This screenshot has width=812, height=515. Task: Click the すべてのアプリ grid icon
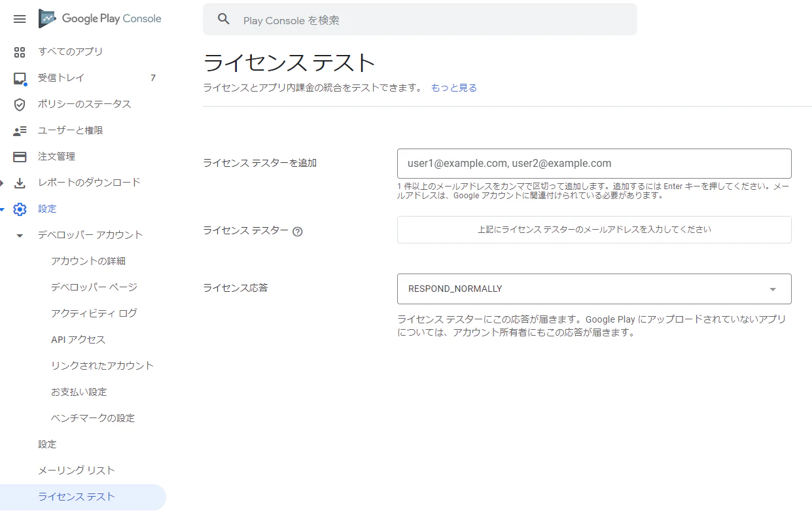pyautogui.click(x=20, y=52)
